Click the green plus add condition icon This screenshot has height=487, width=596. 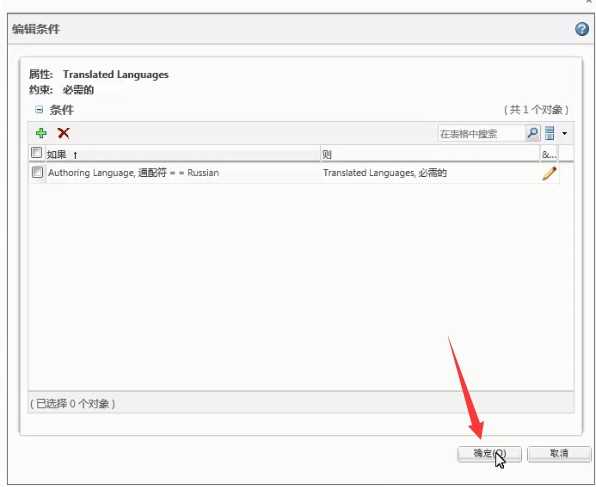click(41, 133)
